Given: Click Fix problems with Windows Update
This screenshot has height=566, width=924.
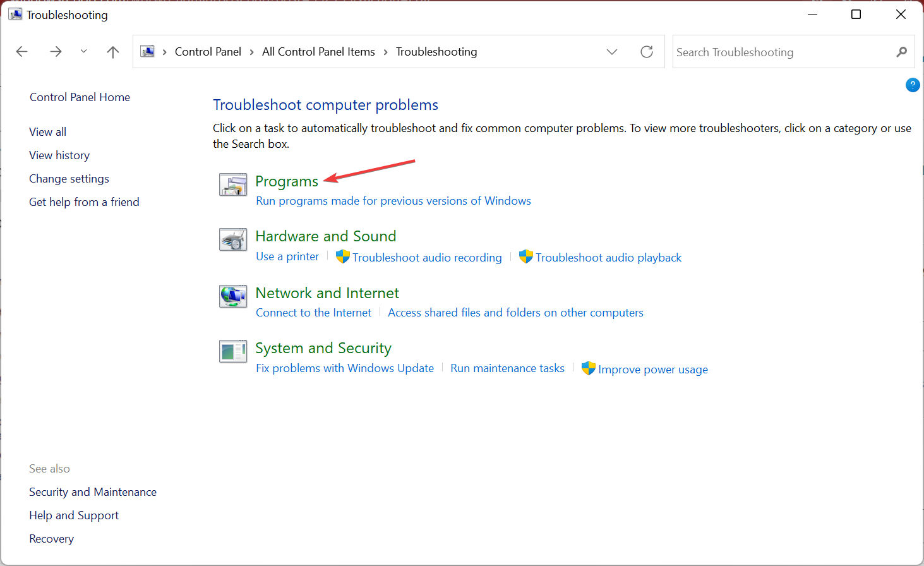Looking at the screenshot, I should point(345,368).
